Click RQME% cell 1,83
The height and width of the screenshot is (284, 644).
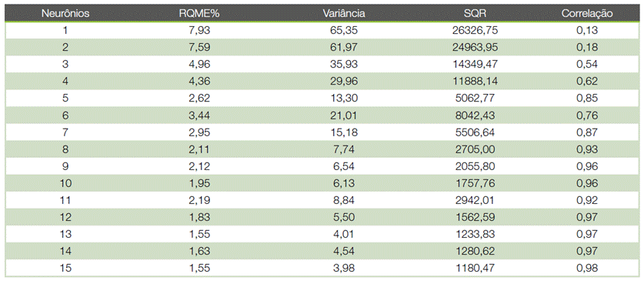(200, 217)
